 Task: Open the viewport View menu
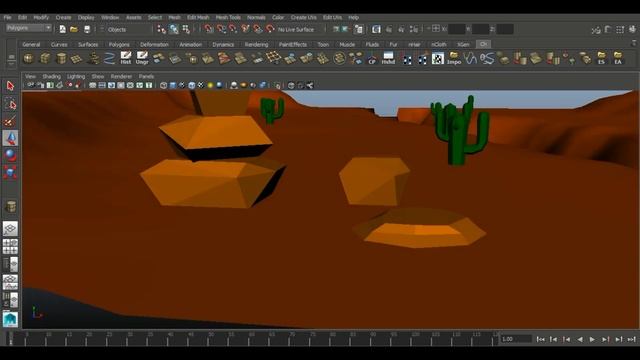point(30,76)
